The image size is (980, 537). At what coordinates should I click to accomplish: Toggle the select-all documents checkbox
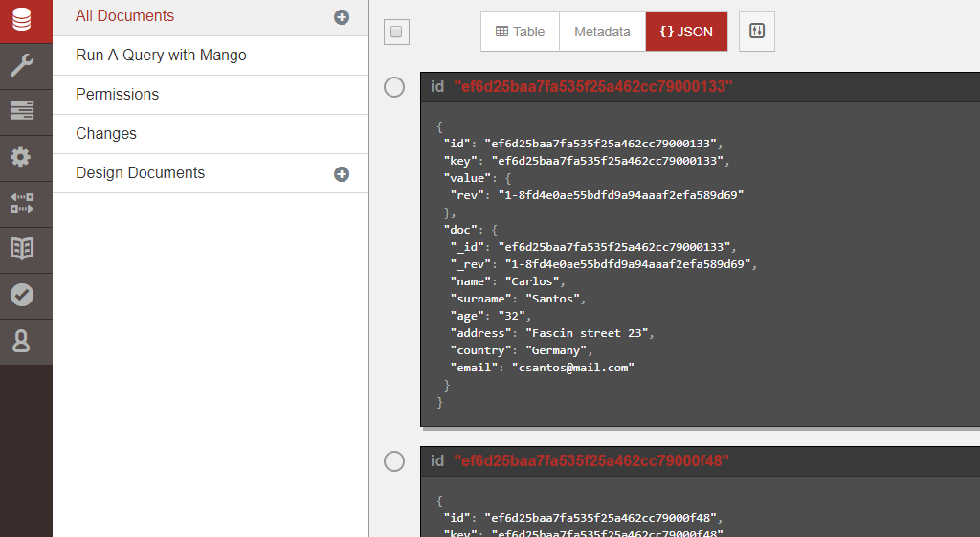(396, 32)
